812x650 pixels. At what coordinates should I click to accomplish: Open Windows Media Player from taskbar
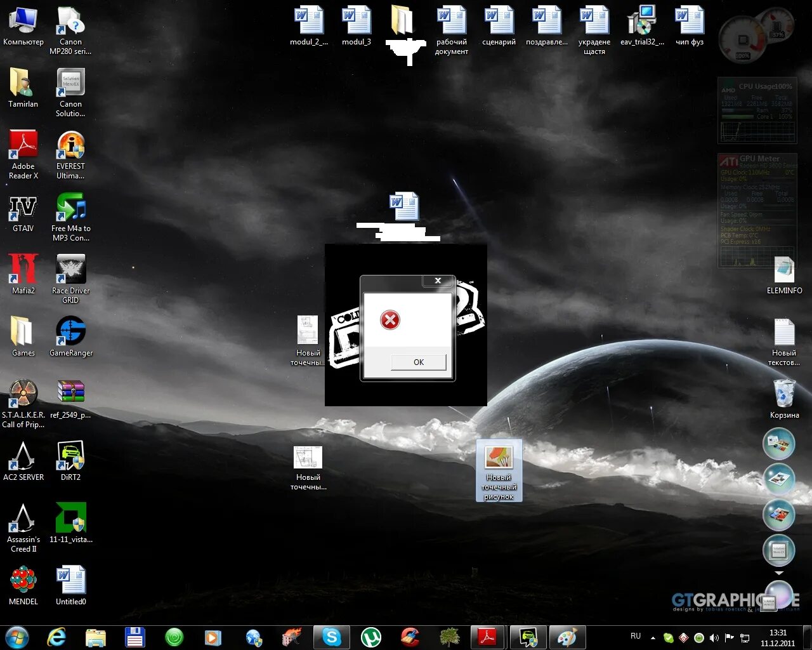coord(213,637)
